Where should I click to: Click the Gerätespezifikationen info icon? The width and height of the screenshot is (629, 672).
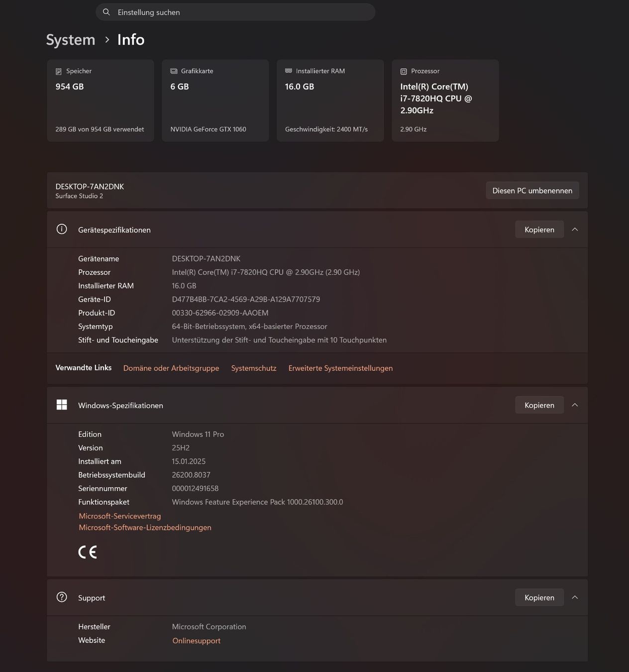point(62,229)
